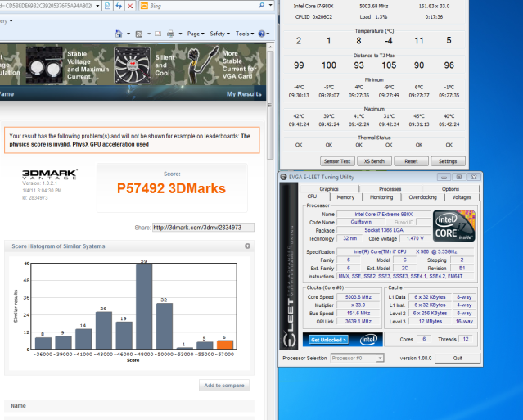Switch to the Overclocking tab
Screen dimensions: 523x420
tap(422, 196)
